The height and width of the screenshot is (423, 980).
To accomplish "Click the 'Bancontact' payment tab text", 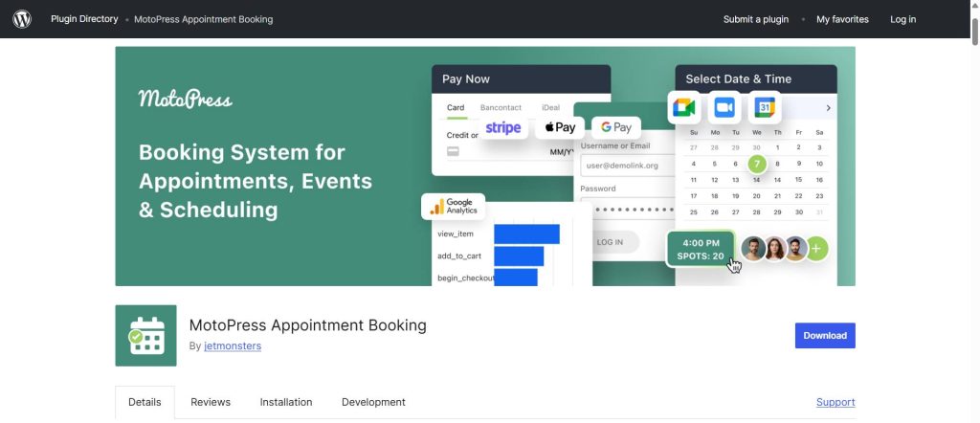I will (501, 107).
